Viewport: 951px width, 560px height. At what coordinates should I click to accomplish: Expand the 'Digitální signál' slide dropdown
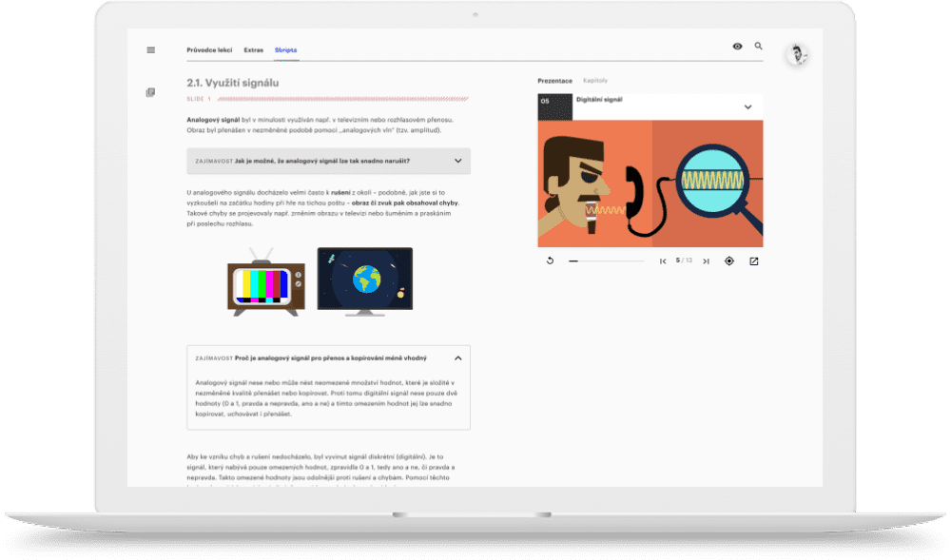pos(747,107)
